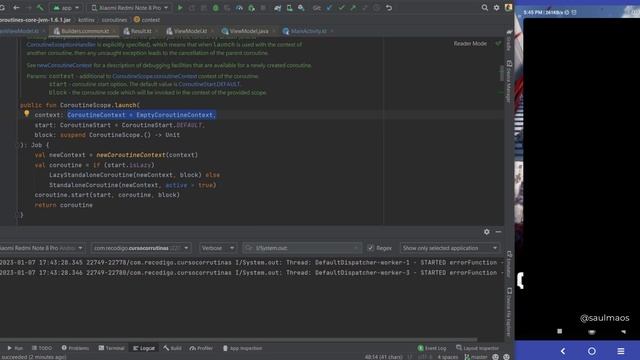Open the Emulator side tool window
This screenshot has width=640, height=360.
[x=509, y=264]
